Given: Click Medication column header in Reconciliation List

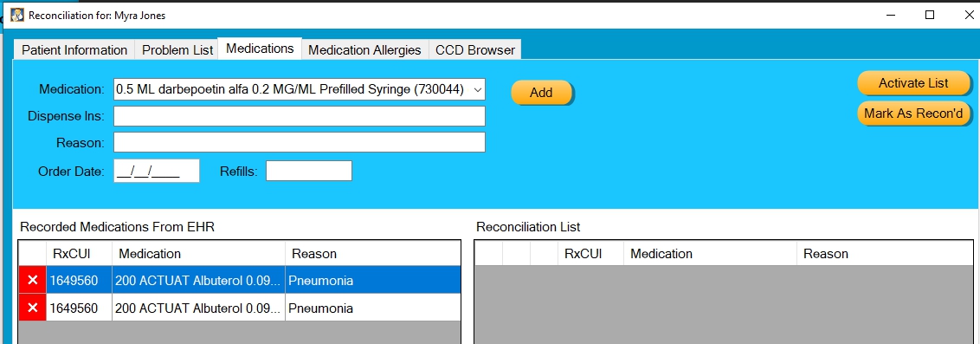Looking at the screenshot, I should point(710,253).
